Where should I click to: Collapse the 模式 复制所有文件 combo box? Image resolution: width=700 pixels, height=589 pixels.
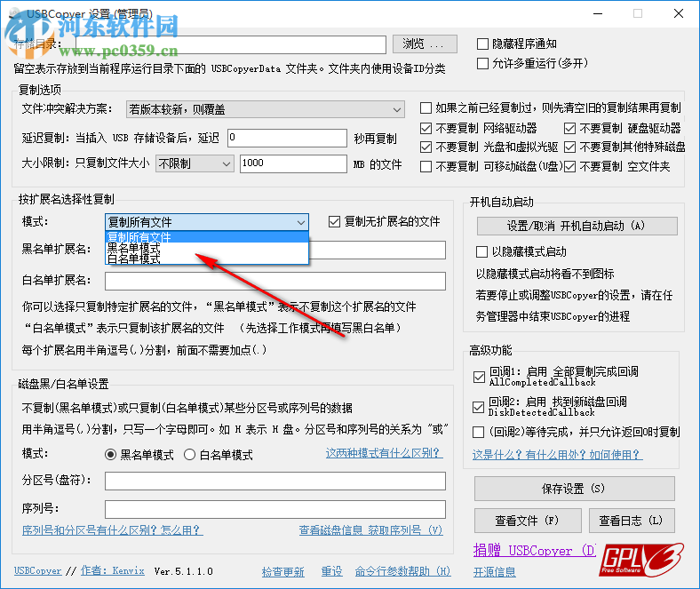pyautogui.click(x=207, y=222)
